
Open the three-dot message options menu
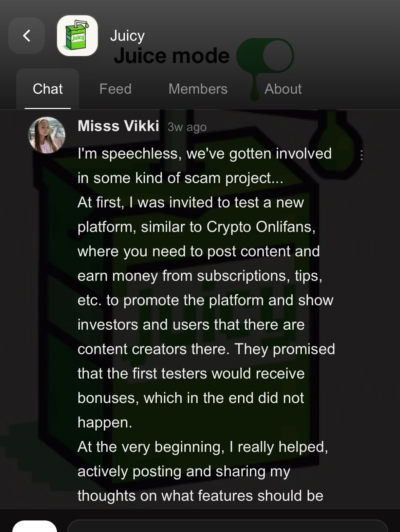pyautogui.click(x=362, y=155)
